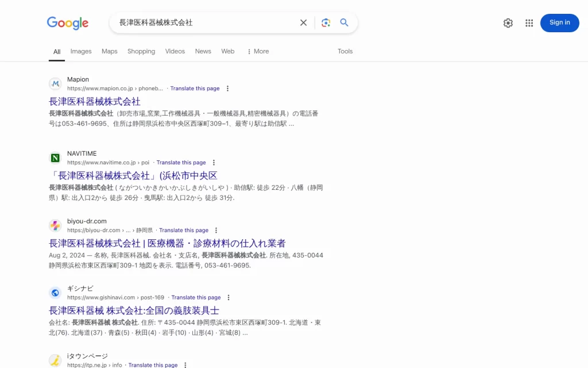Select the News tab

203,51
